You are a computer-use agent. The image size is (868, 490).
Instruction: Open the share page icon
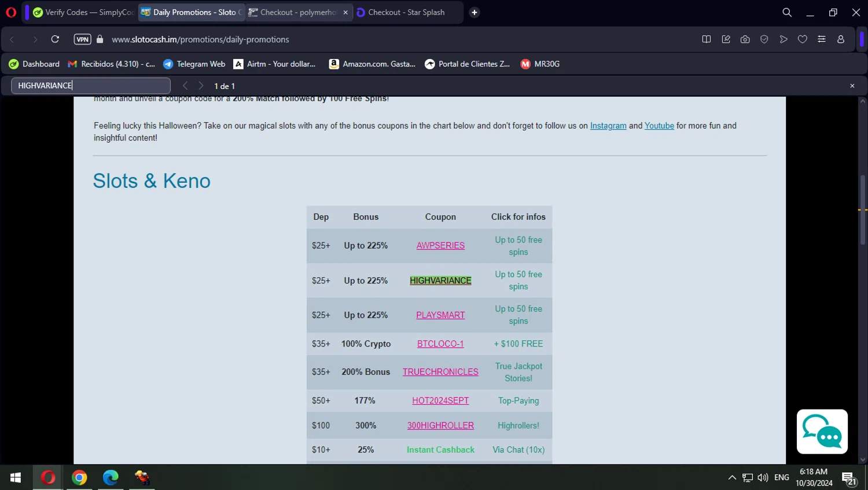pos(726,39)
